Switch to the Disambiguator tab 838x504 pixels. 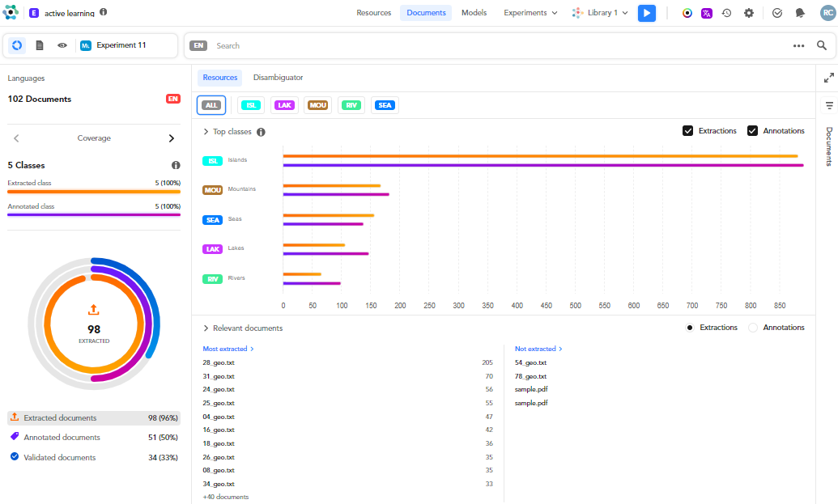[x=278, y=78]
